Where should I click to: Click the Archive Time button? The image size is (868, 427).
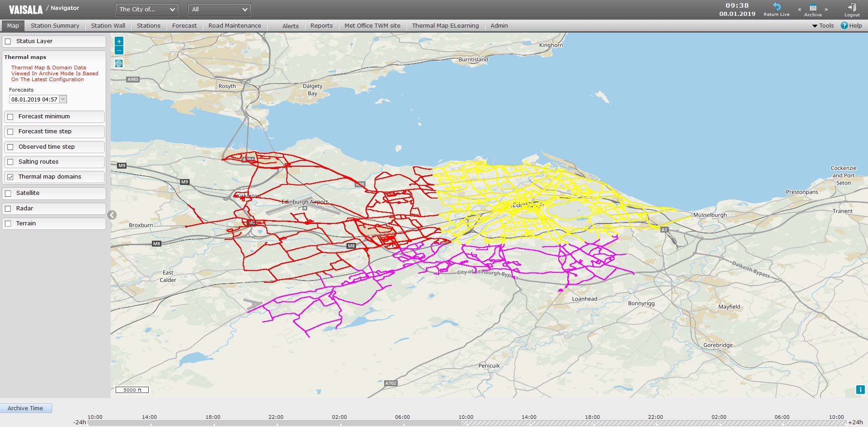click(26, 408)
